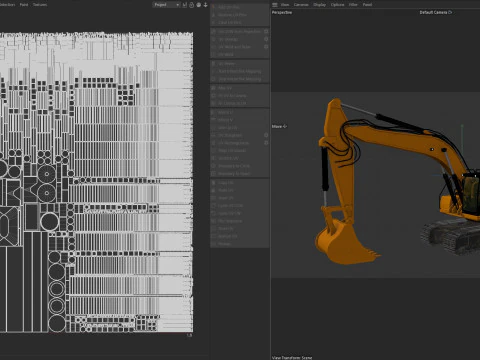The width and height of the screenshot is (480, 360).
Task: Click the Perspective view label
Action: coord(282,12)
